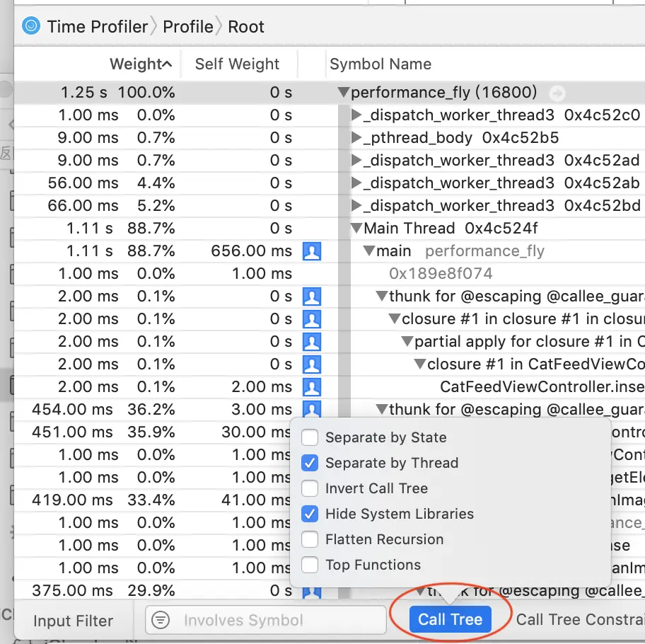Select the 0x189e8f074 symbol row
Viewport: 645px width, 644px height.
pos(441,274)
